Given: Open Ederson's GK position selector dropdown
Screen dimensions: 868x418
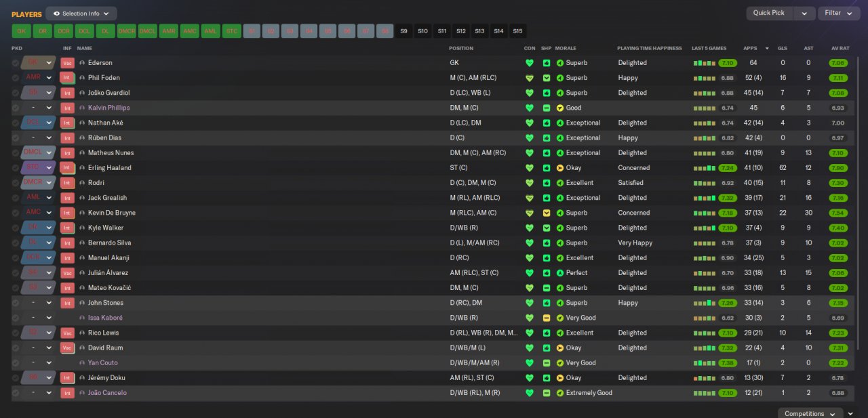Looking at the screenshot, I should click(x=38, y=63).
